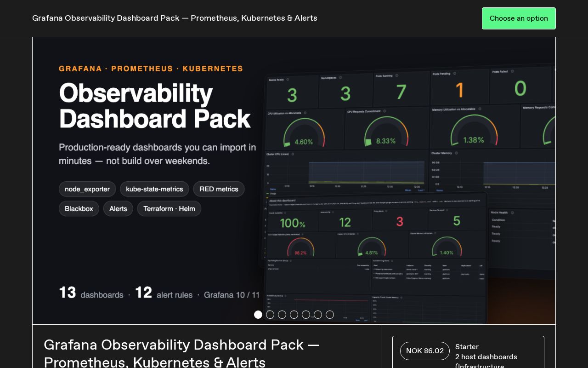588x368 pixels.
Task: Click the "Choose an option" button
Action: click(x=519, y=18)
